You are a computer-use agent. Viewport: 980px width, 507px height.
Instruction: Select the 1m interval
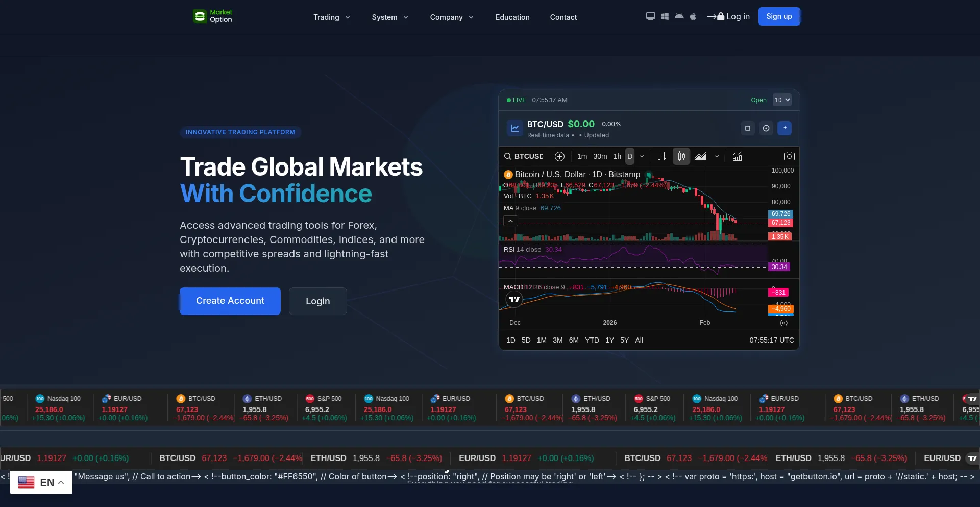click(582, 156)
